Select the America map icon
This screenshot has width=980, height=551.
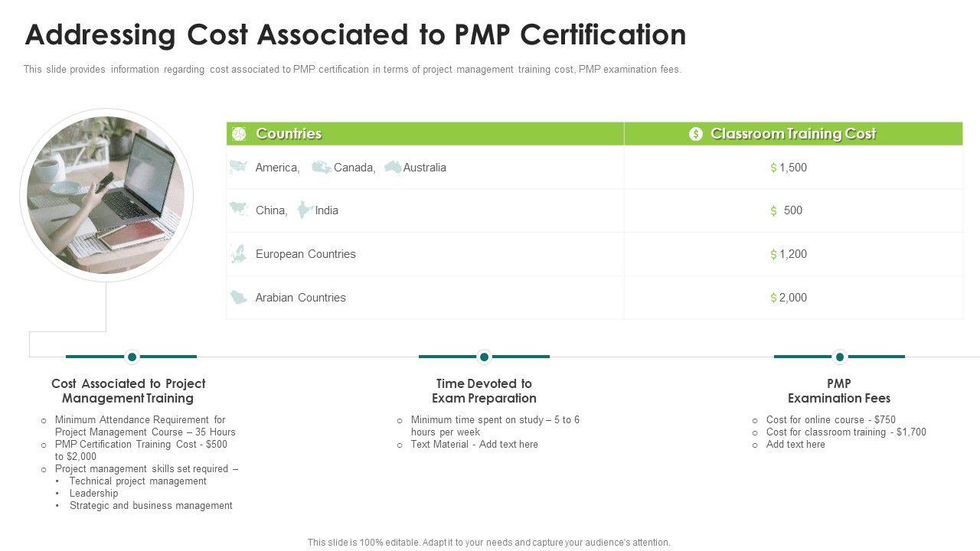click(x=239, y=168)
